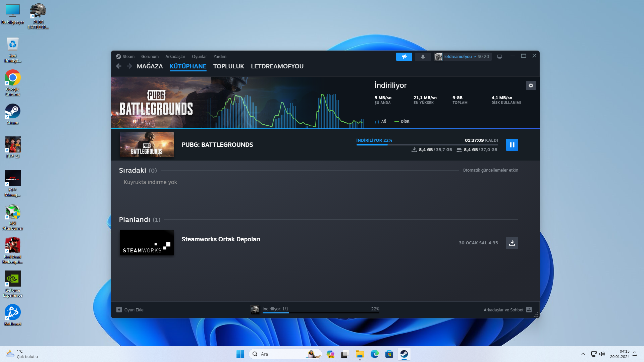644x362 pixels.
Task: Expand letdreamofyou account dropdown
Action: click(x=460, y=57)
